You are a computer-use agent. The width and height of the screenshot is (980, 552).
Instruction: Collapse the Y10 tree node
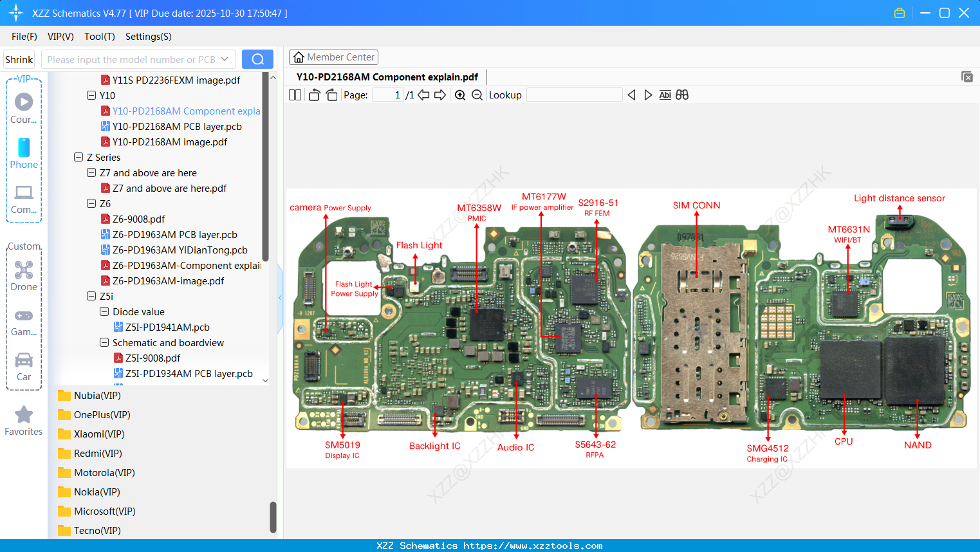tap(91, 95)
